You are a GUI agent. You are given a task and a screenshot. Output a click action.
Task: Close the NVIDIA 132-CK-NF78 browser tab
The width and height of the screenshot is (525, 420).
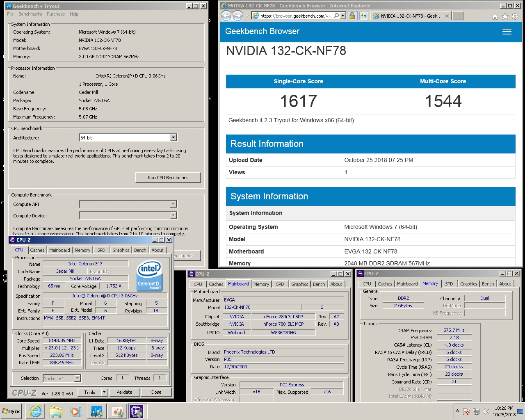click(x=447, y=16)
